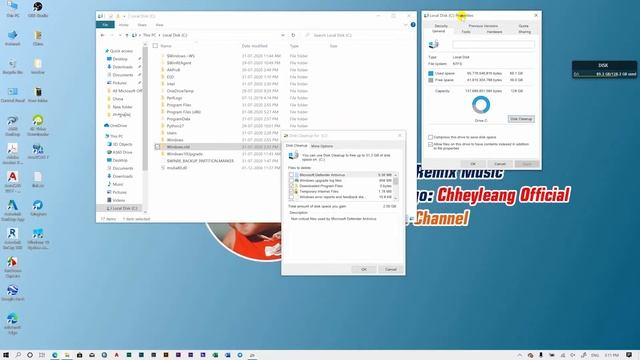Click the drive icon in Properties General tab
This screenshot has width=640, height=360.
434,44
